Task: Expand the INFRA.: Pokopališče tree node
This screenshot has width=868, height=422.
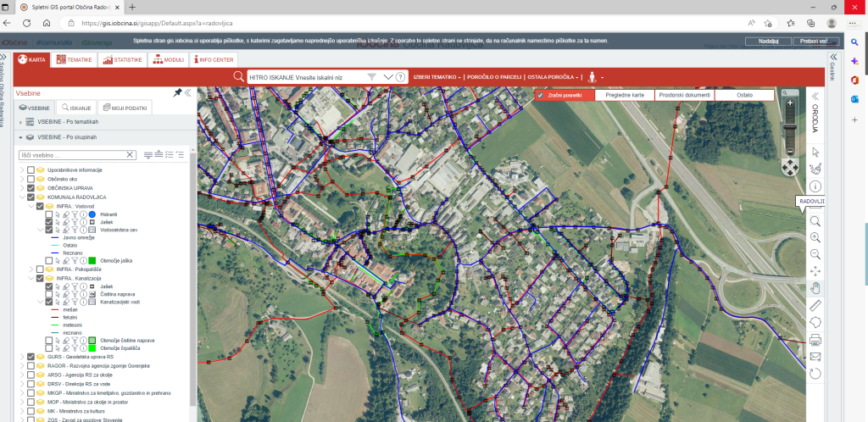Action: [x=31, y=269]
